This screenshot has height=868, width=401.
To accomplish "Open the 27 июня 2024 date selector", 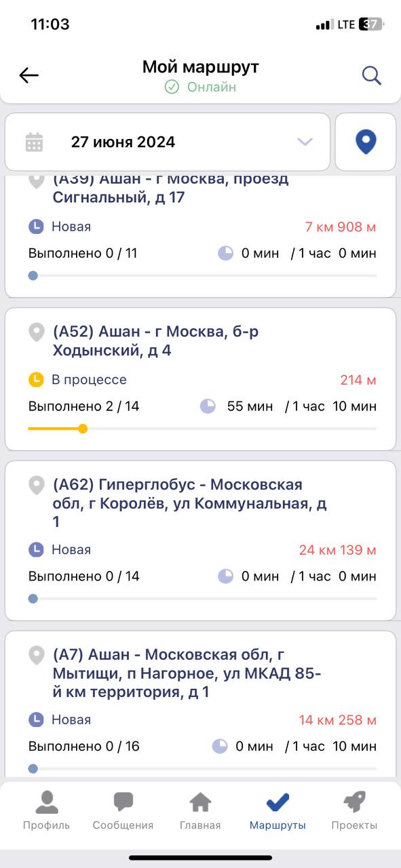I will pos(168,142).
